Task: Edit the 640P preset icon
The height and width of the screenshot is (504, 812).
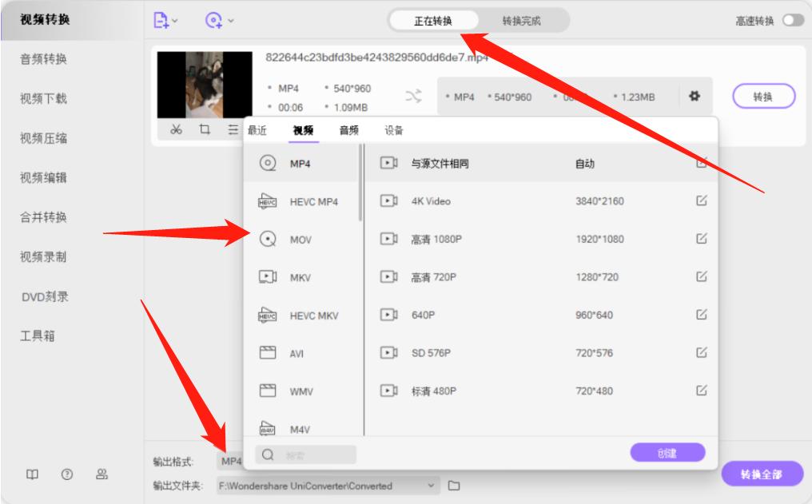Action: [701, 314]
